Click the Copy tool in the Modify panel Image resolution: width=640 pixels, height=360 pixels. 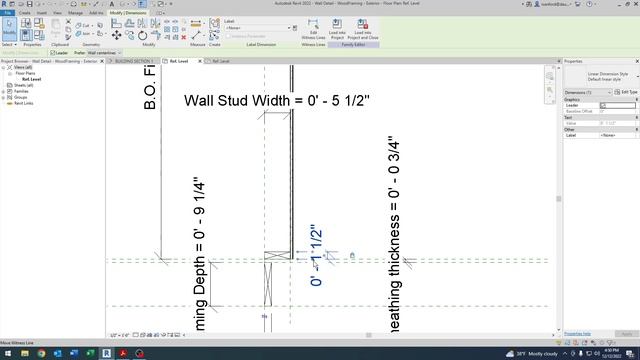point(129,36)
